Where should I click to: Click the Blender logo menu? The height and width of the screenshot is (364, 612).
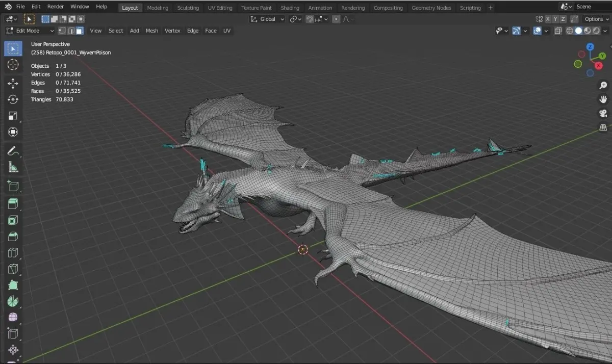8,7
